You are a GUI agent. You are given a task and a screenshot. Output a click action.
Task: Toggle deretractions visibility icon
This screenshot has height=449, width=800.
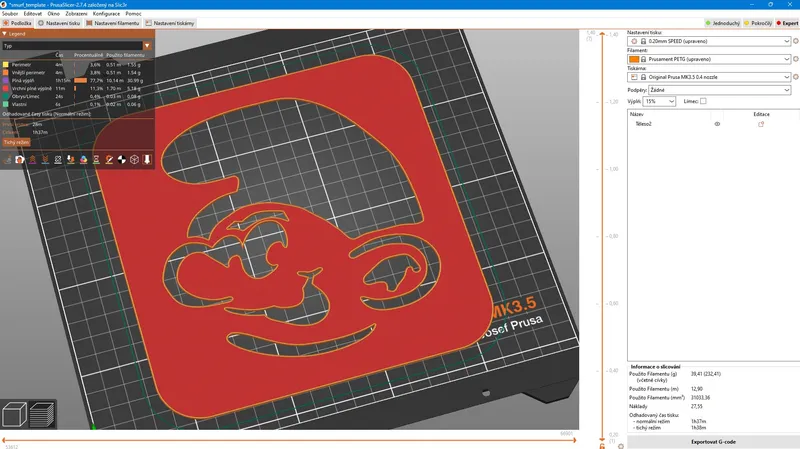[x=45, y=160]
